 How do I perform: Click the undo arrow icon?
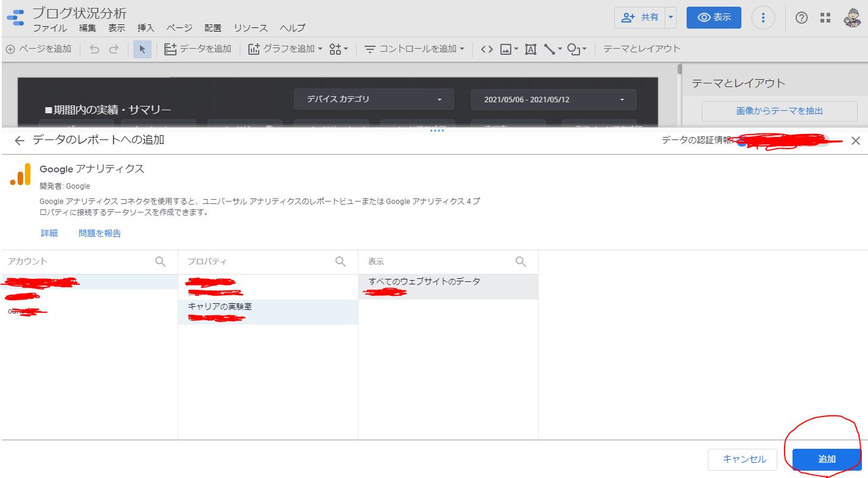tap(94, 49)
